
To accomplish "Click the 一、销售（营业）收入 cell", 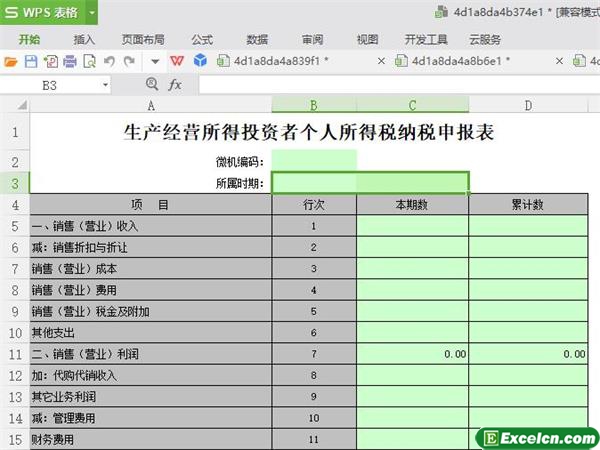I will point(151,226).
